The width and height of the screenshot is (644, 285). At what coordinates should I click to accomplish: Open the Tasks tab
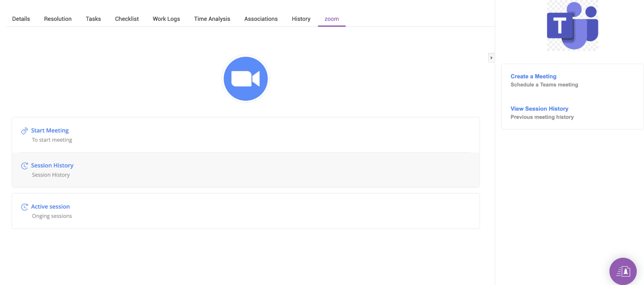click(93, 19)
